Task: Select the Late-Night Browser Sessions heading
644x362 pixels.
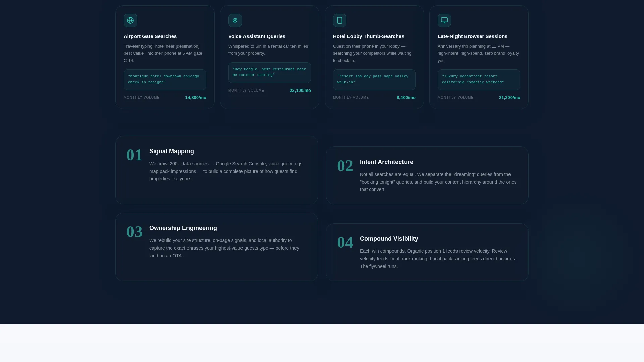Action: 473,36
